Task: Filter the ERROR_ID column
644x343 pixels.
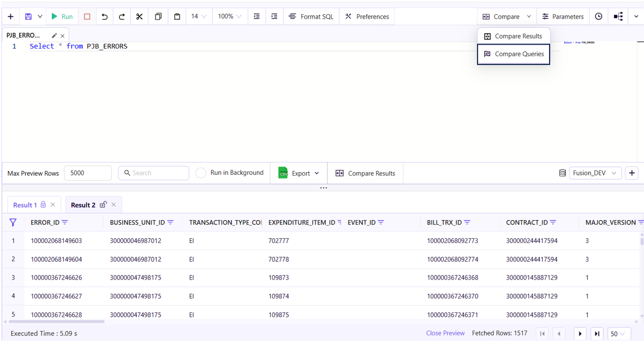Action: (x=65, y=222)
